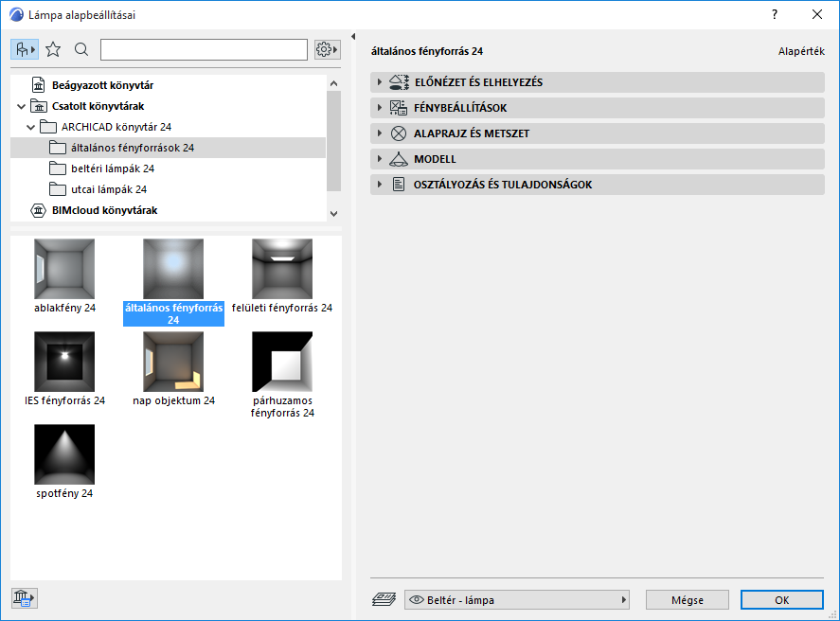The width and height of the screenshot is (840, 621).
Task: Open the utcai lámpák 24 folder
Action: coord(109,189)
